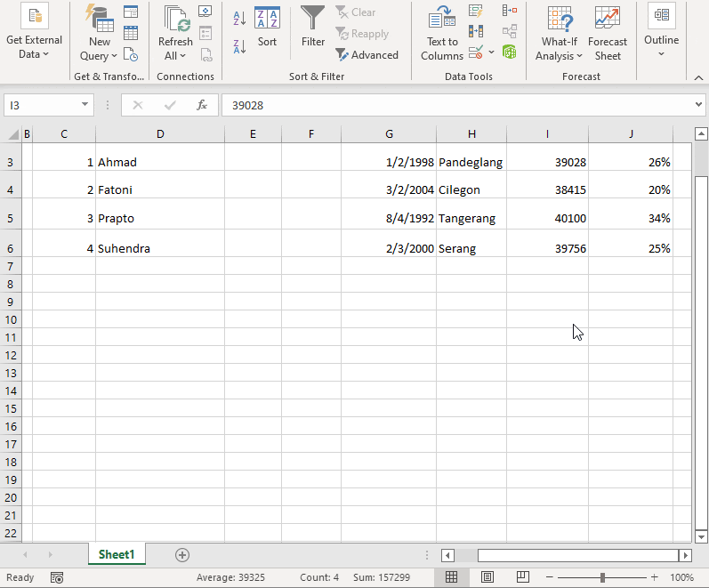
Task: Click the Sort A to Z icon
Action: [239, 18]
